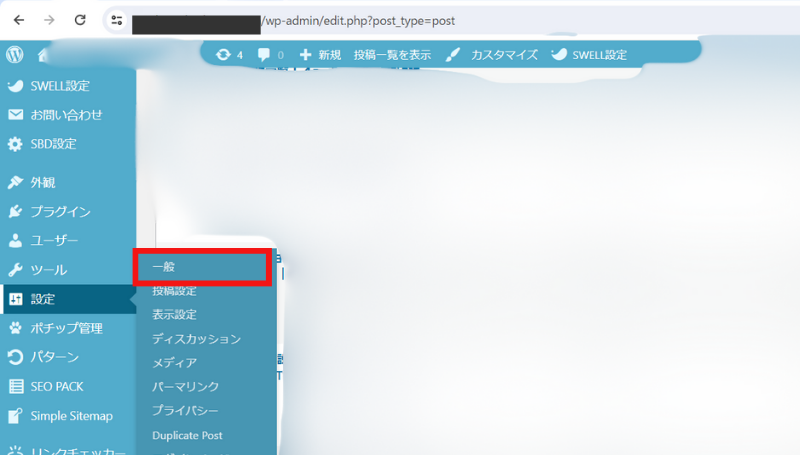Click the paintbrush icon beside 外観

click(x=15, y=182)
